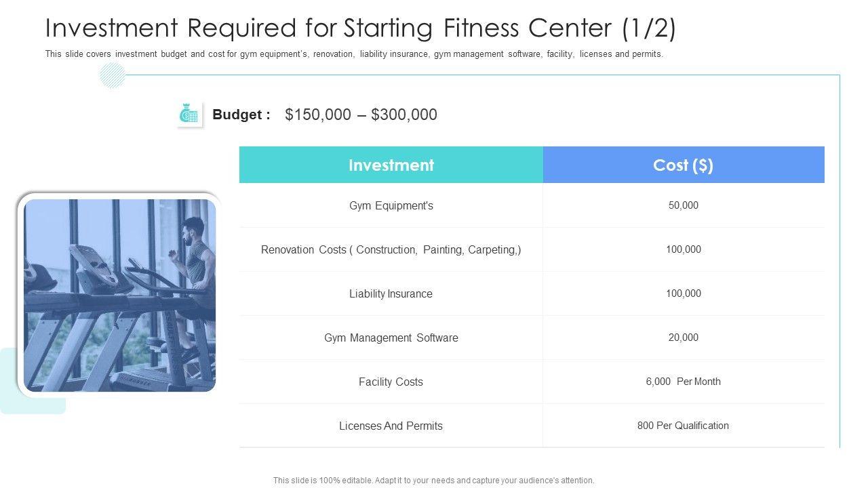Click the Renovation Costs row label

(x=391, y=249)
